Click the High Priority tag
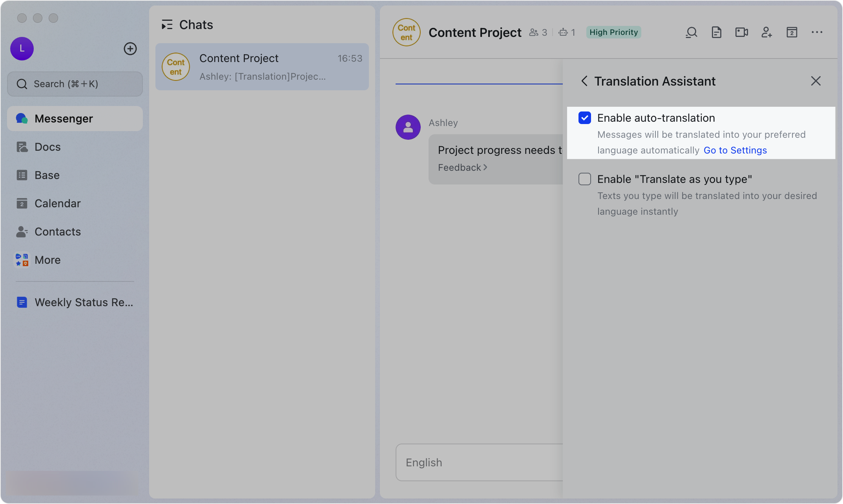This screenshot has height=504, width=843. point(613,32)
